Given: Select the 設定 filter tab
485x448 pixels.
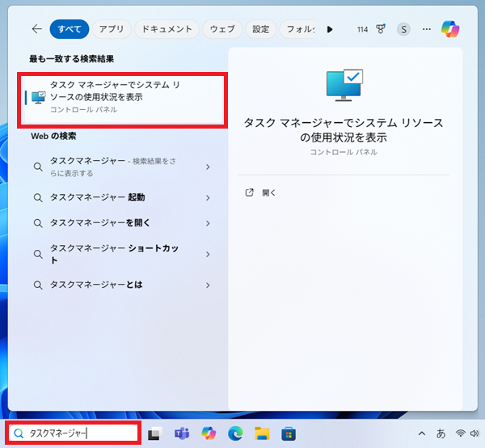Looking at the screenshot, I should 260,29.
